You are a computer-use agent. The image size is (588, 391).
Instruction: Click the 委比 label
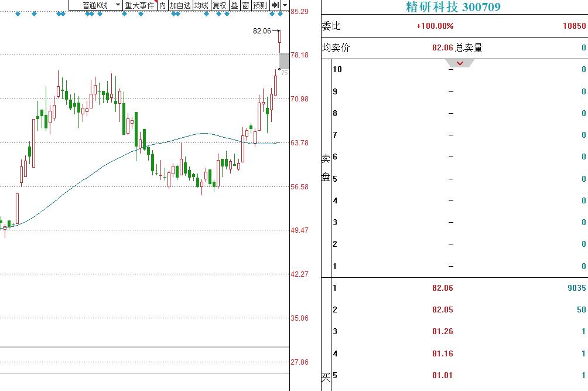click(x=331, y=26)
